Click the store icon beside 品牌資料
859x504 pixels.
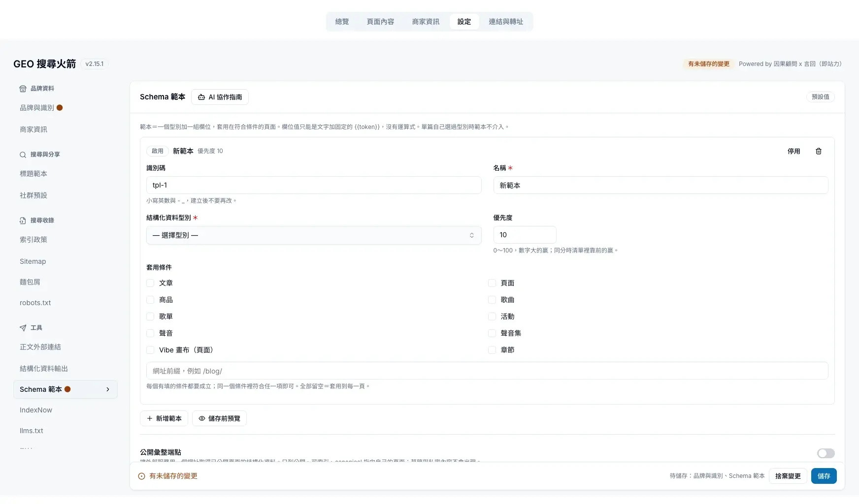click(x=23, y=89)
